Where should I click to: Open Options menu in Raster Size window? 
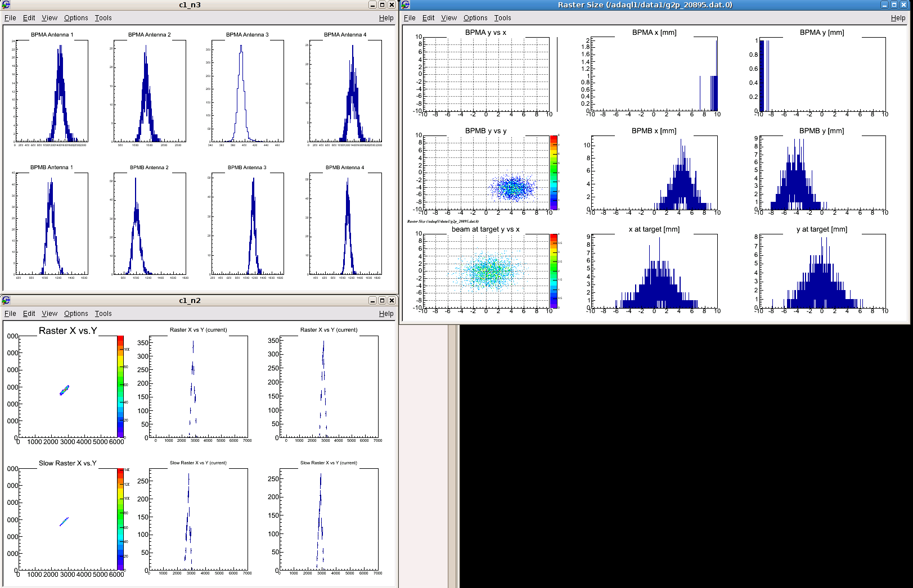(475, 18)
